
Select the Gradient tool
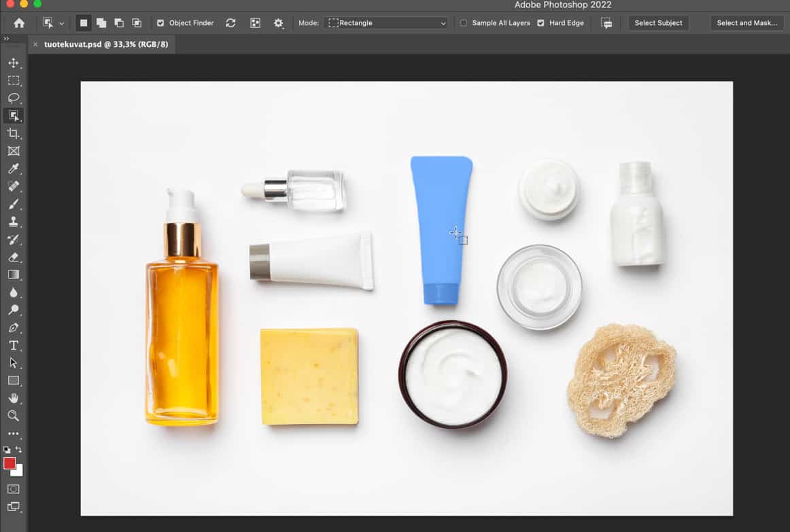pos(14,274)
